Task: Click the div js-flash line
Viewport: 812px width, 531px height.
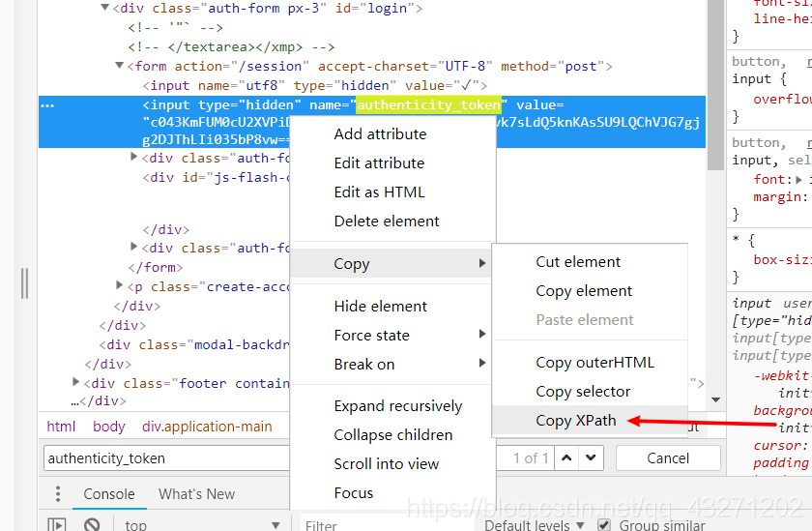Action: 216,177
